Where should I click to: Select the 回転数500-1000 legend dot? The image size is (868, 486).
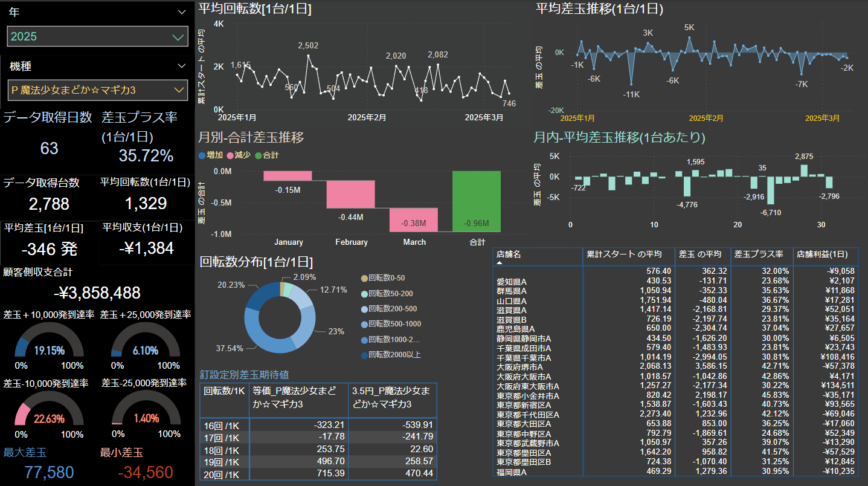point(363,324)
